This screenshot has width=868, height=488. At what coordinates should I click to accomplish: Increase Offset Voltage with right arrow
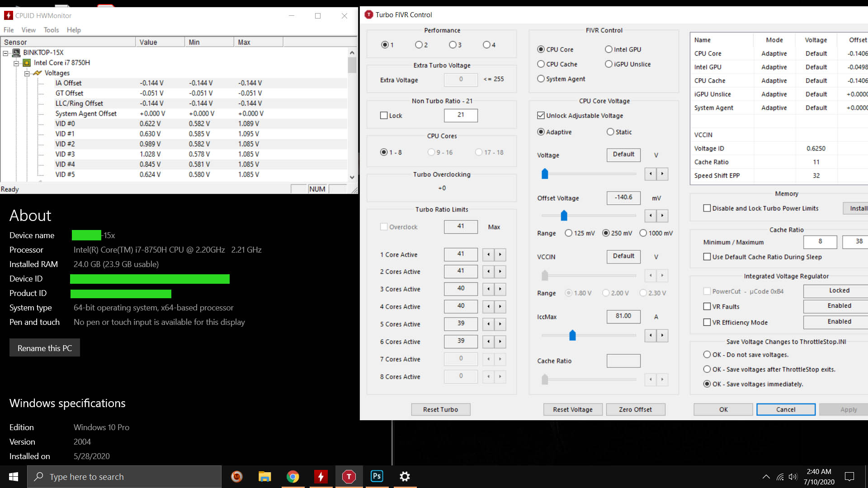click(662, 216)
